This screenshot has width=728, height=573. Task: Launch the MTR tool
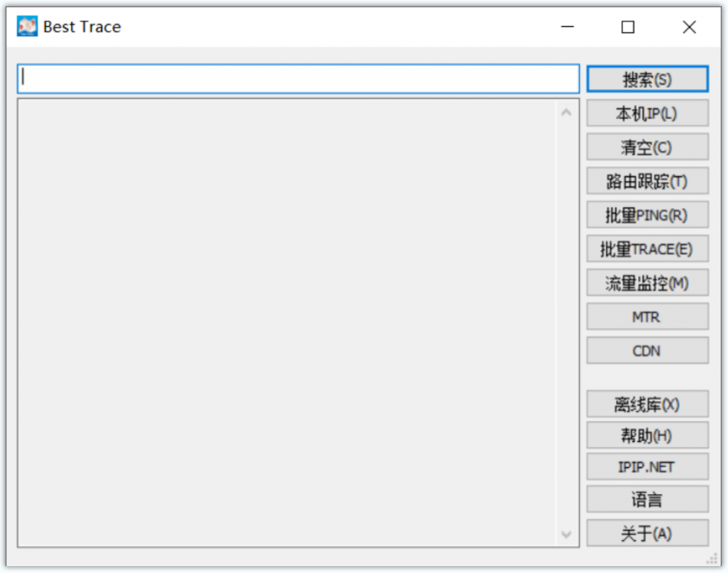647,316
